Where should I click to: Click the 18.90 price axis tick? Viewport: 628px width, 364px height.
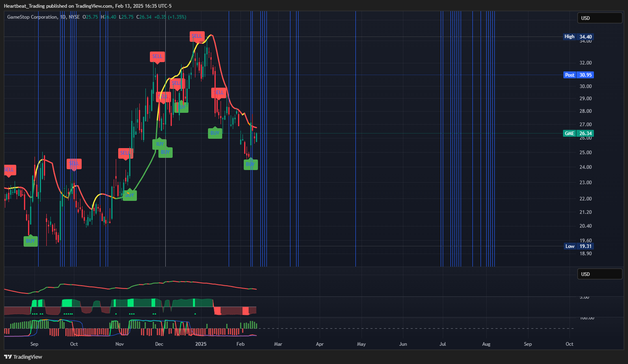[585, 254]
